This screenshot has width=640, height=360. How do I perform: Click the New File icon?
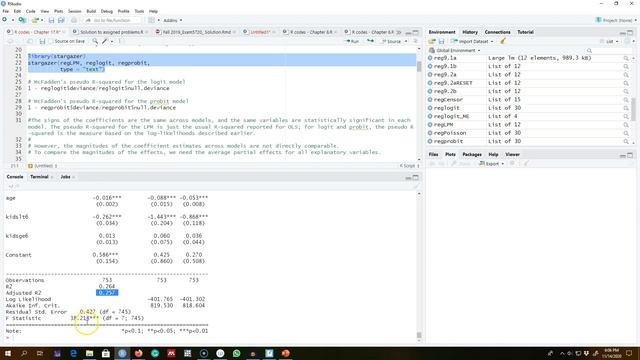5,20
